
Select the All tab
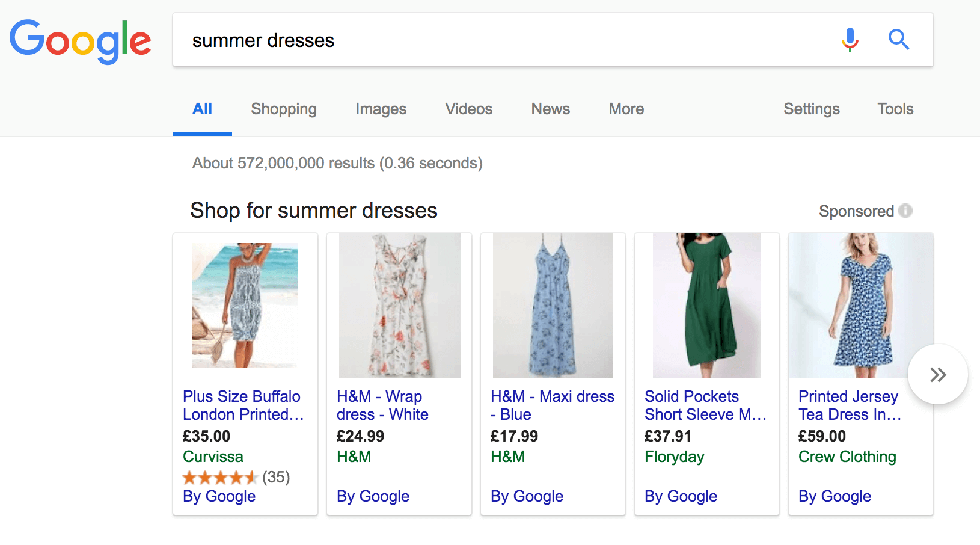(203, 109)
